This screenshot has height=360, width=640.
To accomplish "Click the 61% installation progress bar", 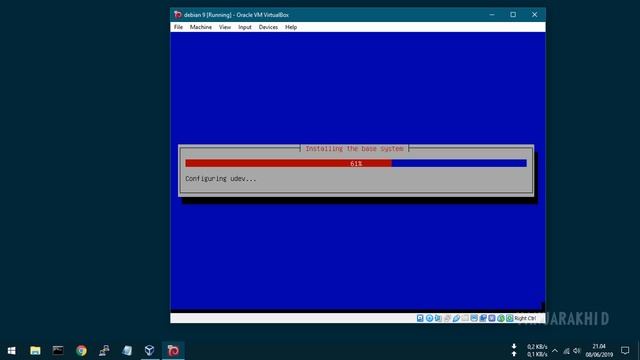I will 356,163.
